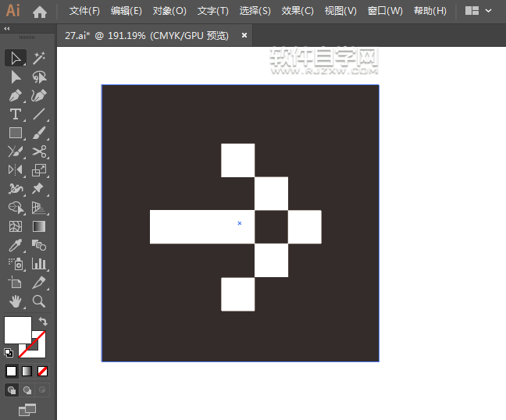This screenshot has width=506, height=420.
Task: Select the Type tool
Action: [16, 114]
